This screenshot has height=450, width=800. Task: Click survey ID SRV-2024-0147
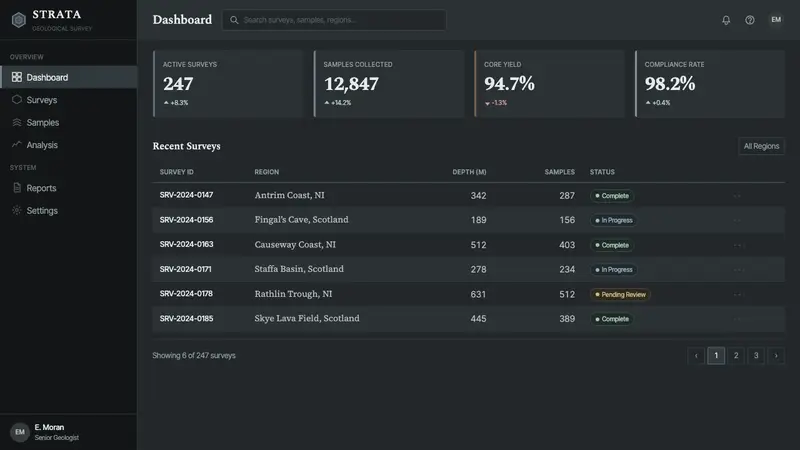pyautogui.click(x=186, y=195)
